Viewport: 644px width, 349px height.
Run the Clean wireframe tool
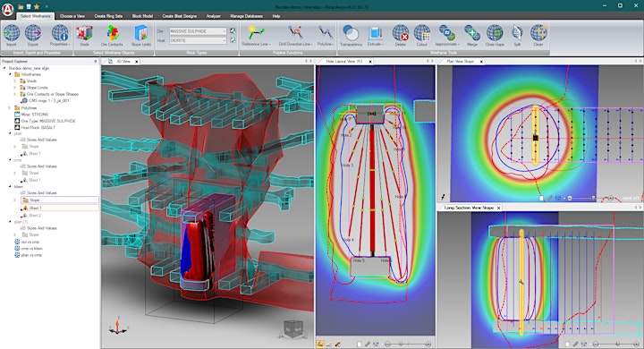[538, 35]
